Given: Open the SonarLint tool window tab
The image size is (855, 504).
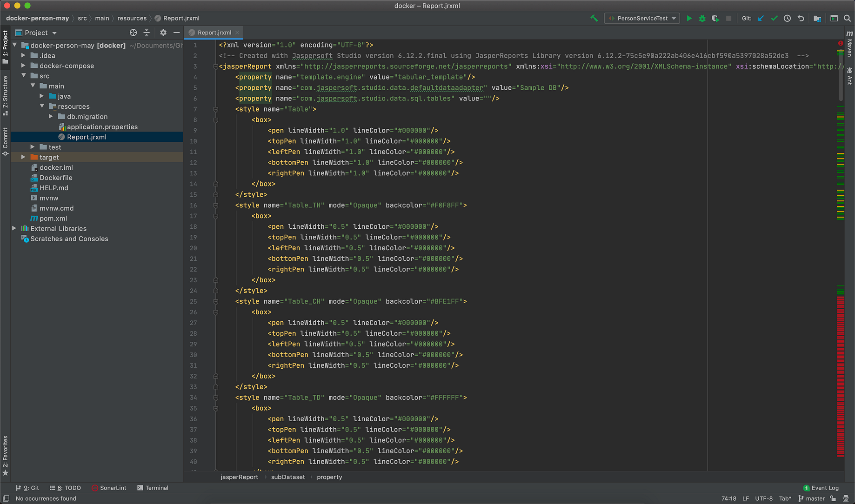Looking at the screenshot, I should tap(109, 488).
